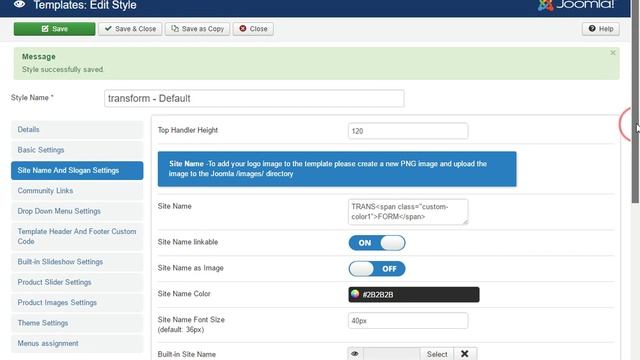Open Template Header And Footer Custom Code tab
The height and width of the screenshot is (360, 640).
point(77,236)
